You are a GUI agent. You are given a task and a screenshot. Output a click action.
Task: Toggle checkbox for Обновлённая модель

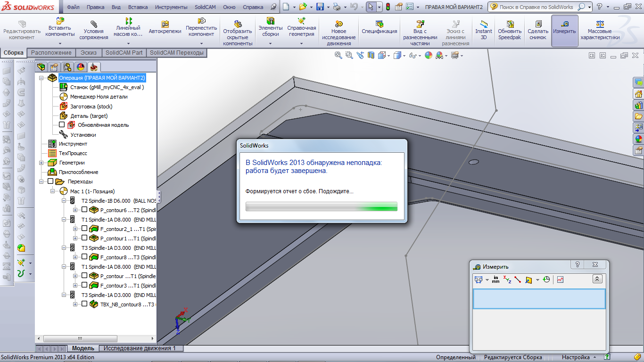click(x=62, y=125)
